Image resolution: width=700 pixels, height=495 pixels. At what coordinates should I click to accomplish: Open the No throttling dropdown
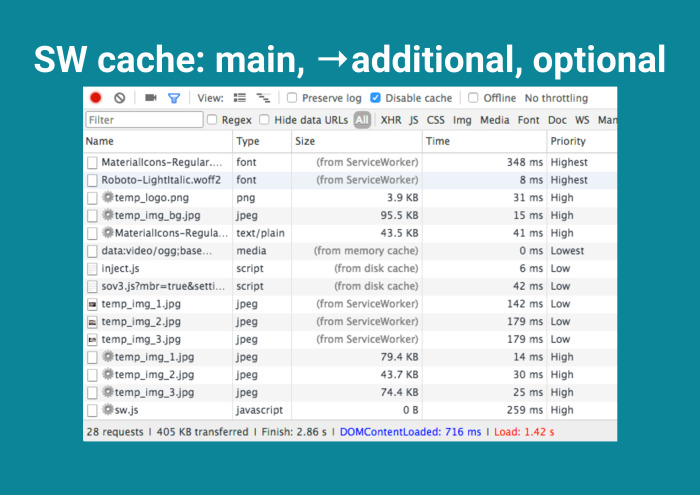coord(556,98)
